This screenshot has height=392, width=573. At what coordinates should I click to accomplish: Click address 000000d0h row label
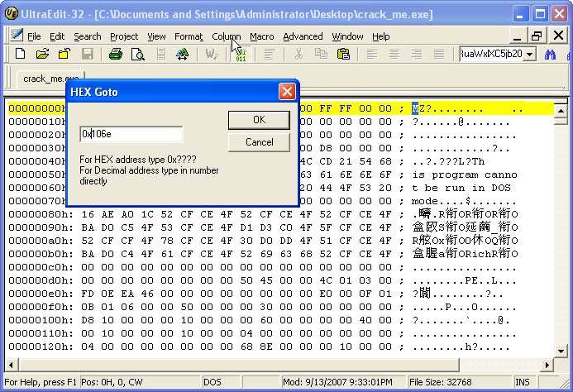point(41,280)
